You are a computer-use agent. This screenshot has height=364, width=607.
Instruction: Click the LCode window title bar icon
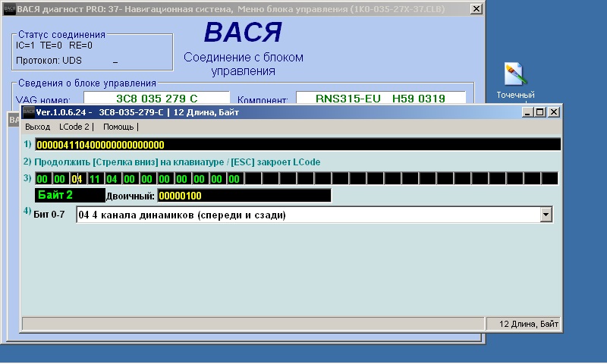[x=29, y=112]
